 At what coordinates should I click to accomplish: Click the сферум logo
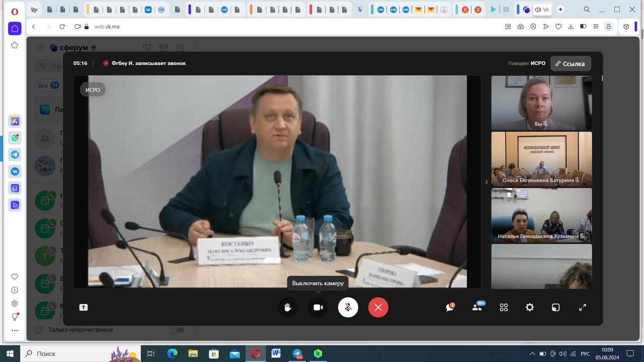73,48
